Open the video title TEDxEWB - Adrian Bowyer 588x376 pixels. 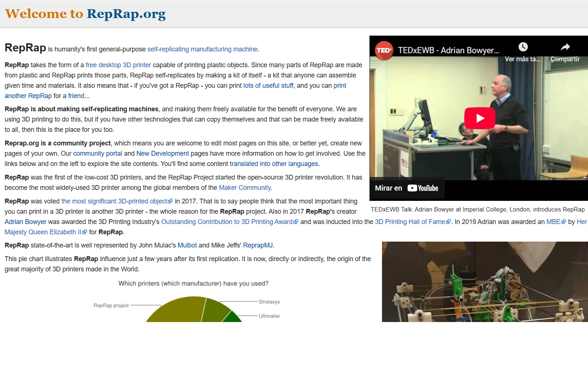448,50
